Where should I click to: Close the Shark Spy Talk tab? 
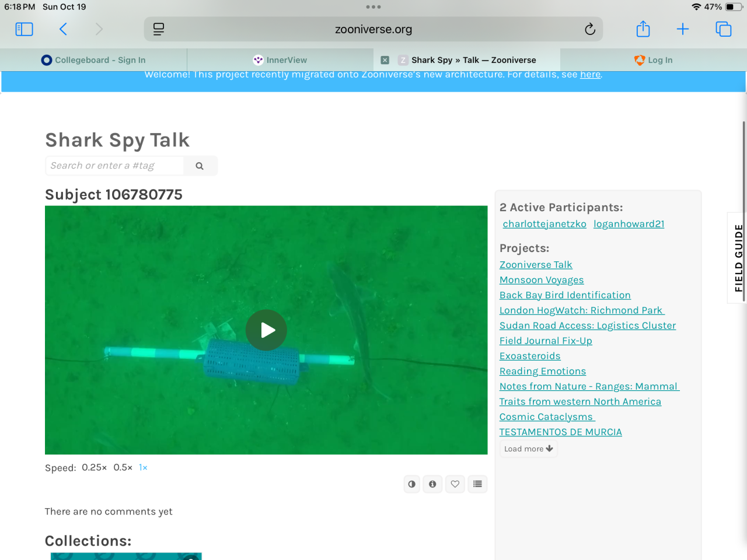point(385,60)
